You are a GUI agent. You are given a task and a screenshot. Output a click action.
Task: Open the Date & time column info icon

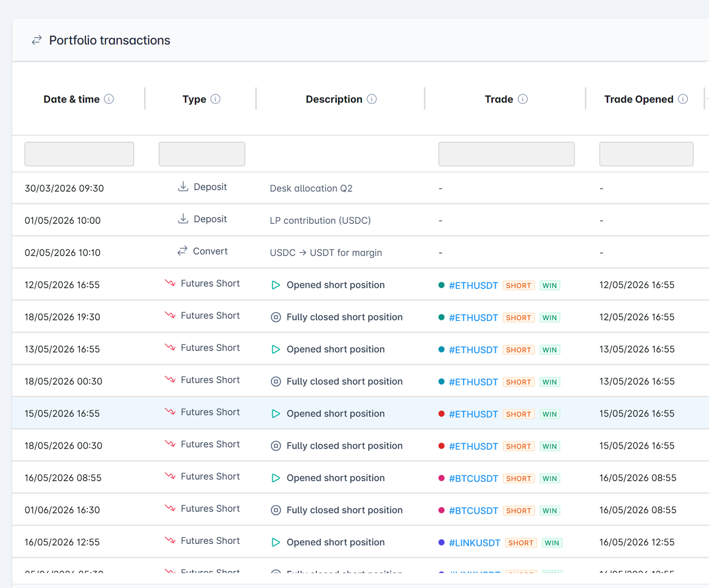pos(109,99)
